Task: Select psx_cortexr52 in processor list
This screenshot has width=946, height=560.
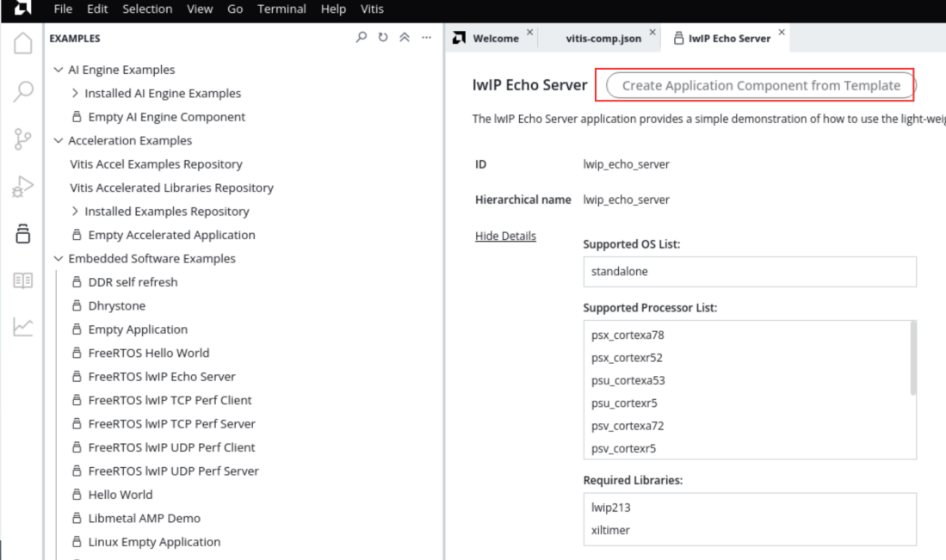Action: point(627,358)
